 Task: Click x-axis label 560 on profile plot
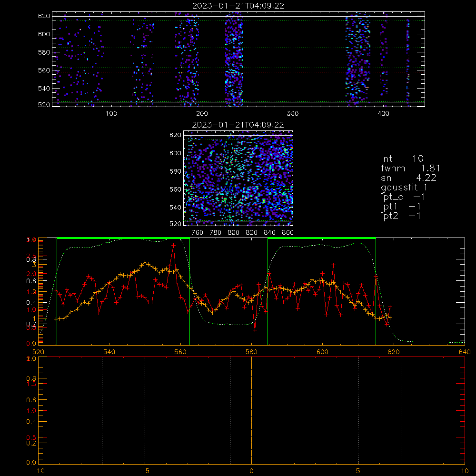(180, 352)
